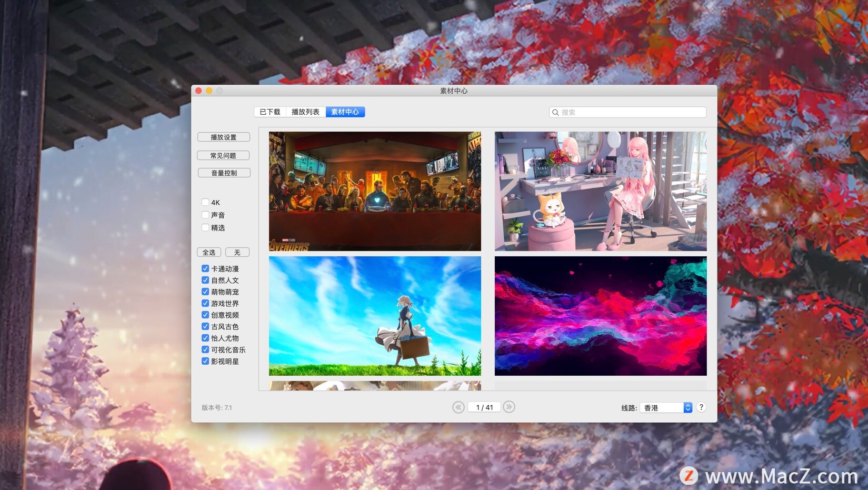Click the 版本号: 7.1 text
The image size is (868, 490).
(216, 408)
